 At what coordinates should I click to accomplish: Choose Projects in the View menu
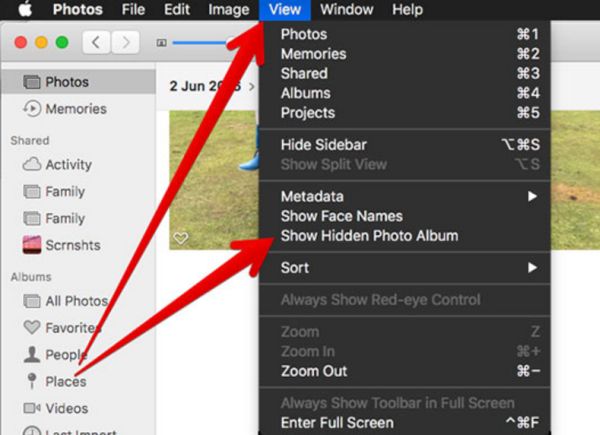(x=405, y=113)
